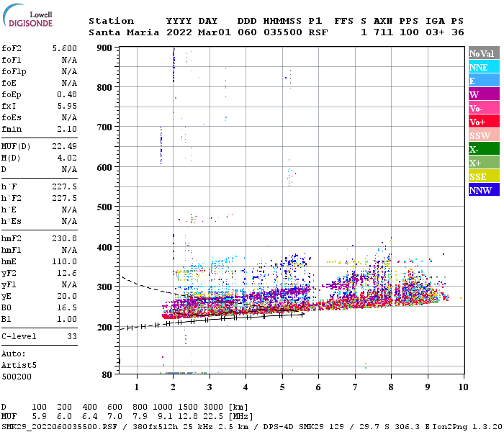Viewport: 504px width, 432px height.
Task: Click the MUF(D) value 22.49
Action: (x=65, y=147)
